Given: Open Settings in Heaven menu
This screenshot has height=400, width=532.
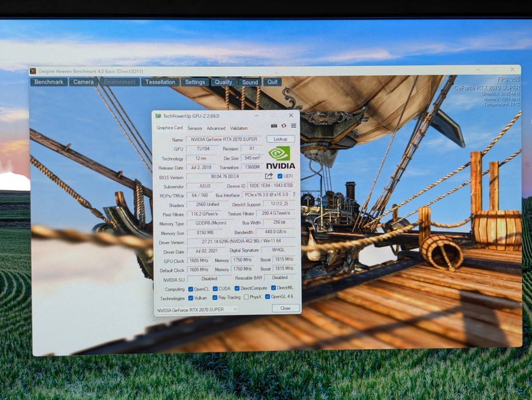Looking at the screenshot, I should coord(194,82).
